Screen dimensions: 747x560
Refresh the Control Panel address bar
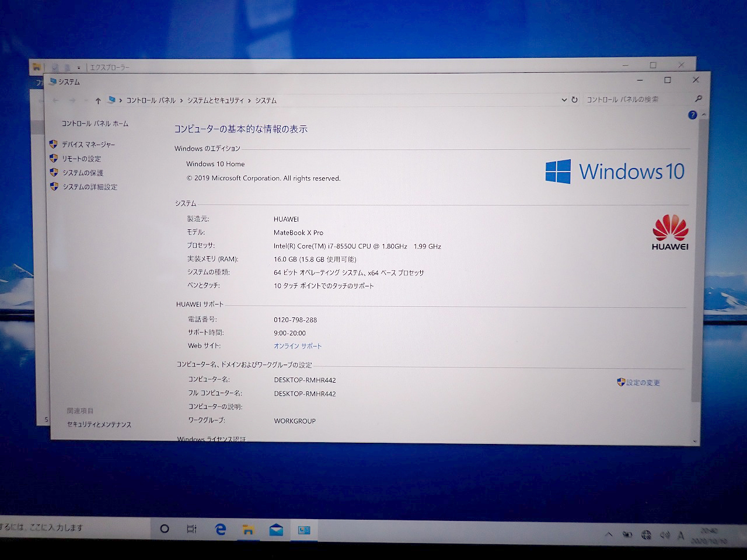[x=574, y=100]
